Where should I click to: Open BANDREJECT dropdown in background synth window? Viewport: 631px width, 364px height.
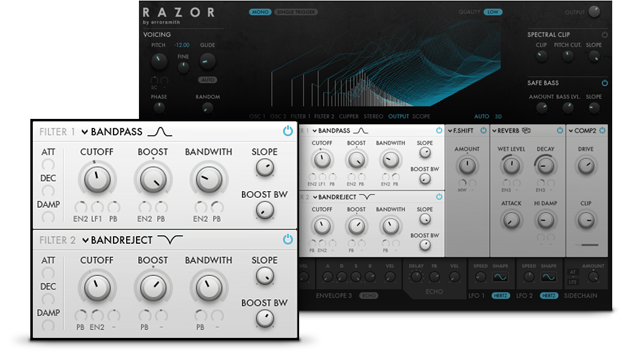tap(334, 197)
